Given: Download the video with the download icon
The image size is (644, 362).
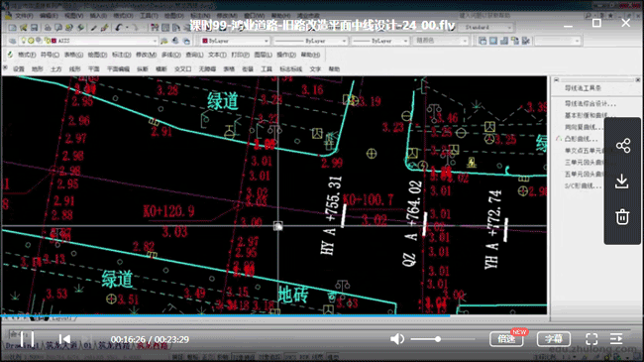Looking at the screenshot, I should pos(622,181).
